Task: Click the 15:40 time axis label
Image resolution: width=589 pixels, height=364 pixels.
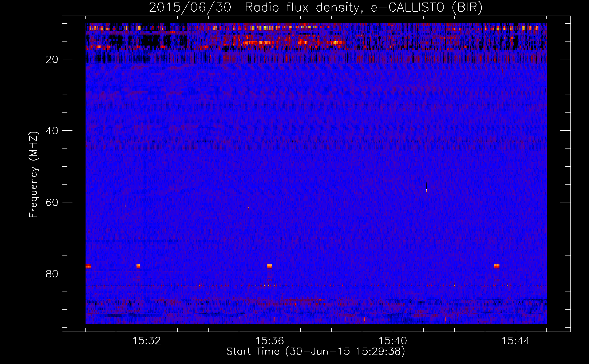Action: point(393,341)
